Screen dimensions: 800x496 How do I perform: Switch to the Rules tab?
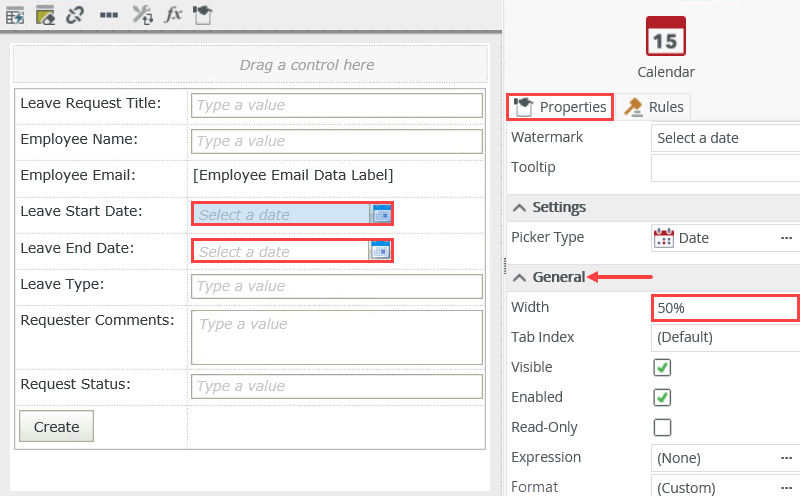pos(654,107)
